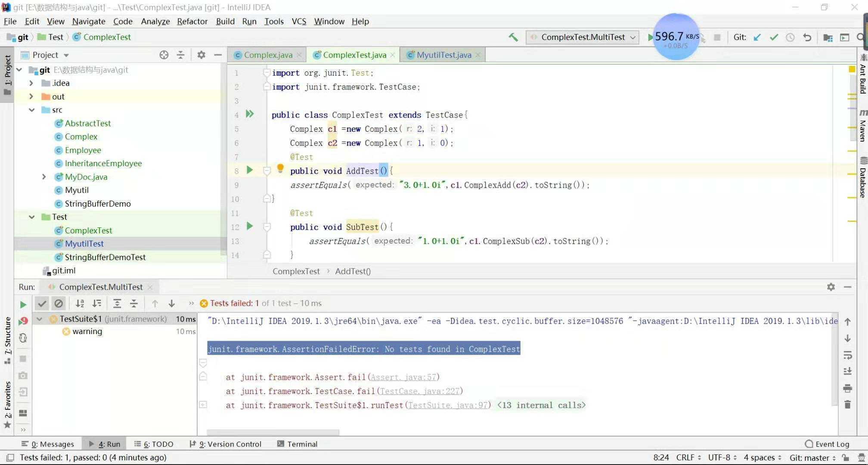Screen dimensions: 868x465
Task: Open the Project Structure icon in toolbar
Action: pos(828,37)
